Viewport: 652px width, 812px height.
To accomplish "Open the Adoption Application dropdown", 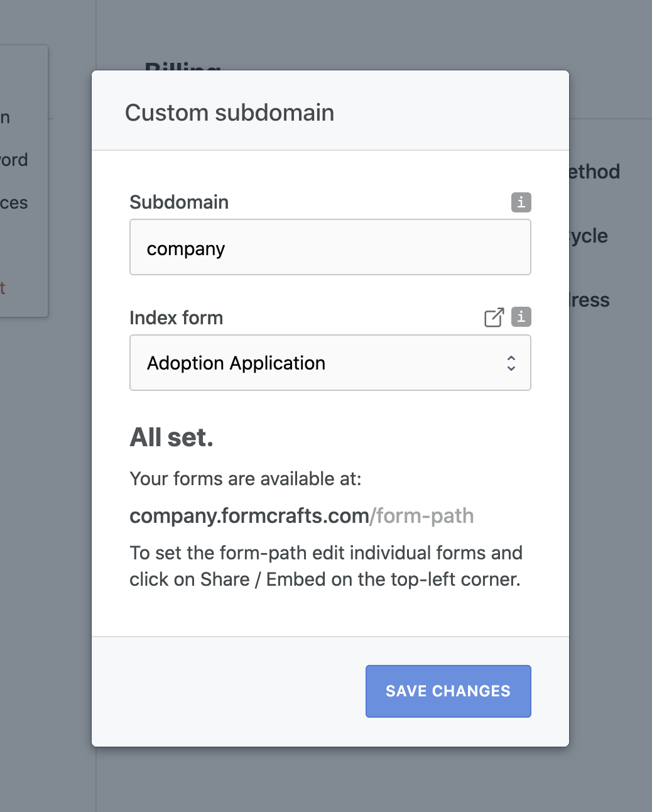I will pyautogui.click(x=330, y=363).
